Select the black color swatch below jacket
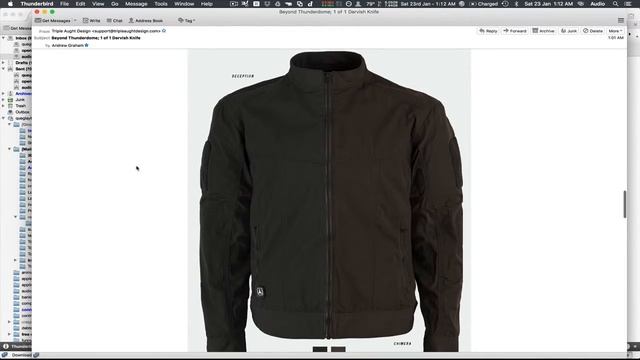This screenshot has width=640, height=360. pos(320,349)
